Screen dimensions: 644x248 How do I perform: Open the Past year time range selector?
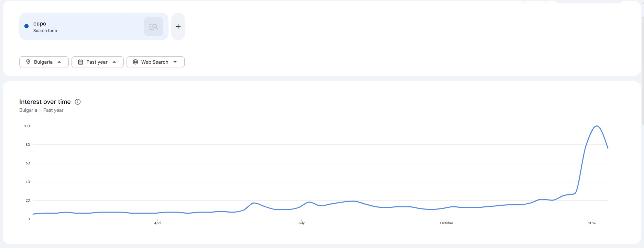97,62
